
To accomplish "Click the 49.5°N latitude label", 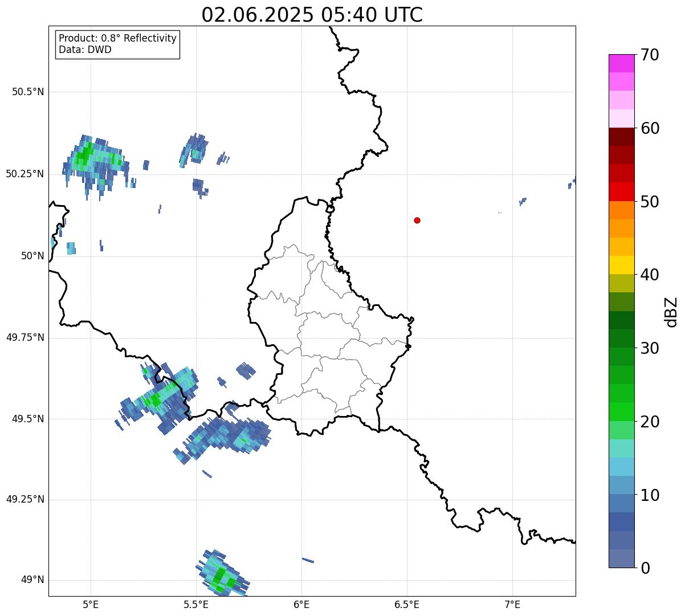I will (28, 419).
